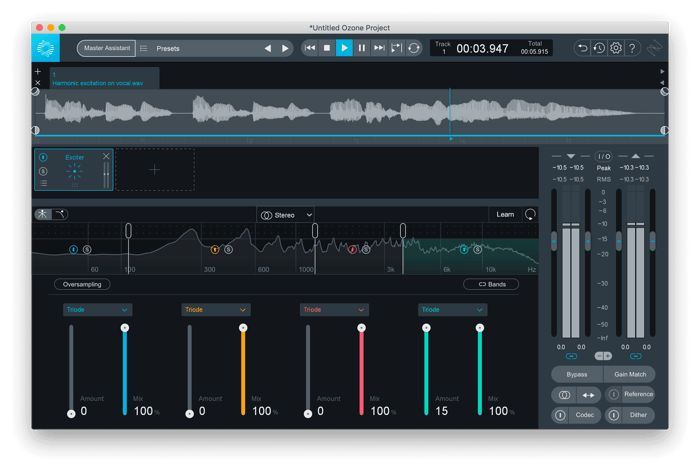Click the crossover handle at 100 Hz

pos(129,230)
